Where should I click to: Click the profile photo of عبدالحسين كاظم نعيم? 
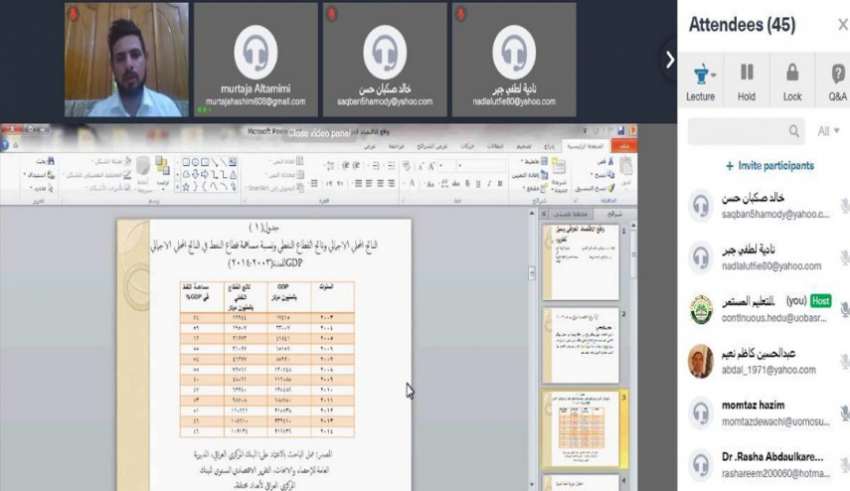click(701, 360)
